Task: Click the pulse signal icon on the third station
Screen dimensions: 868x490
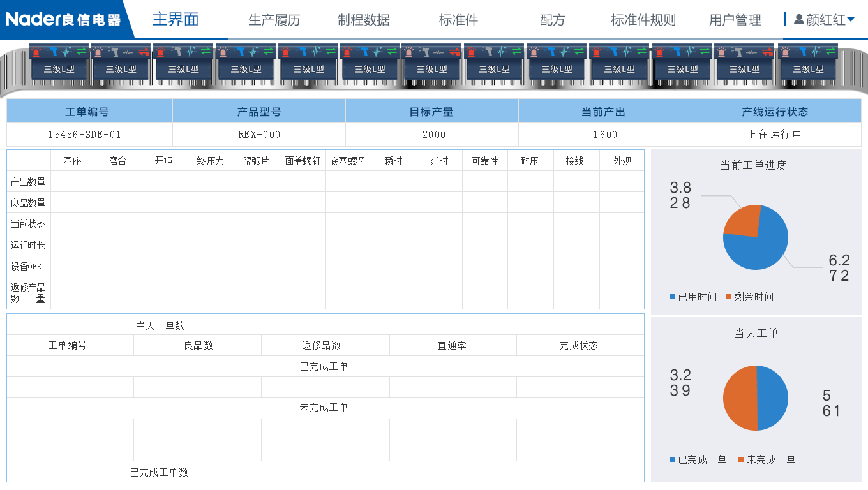Action: (191, 51)
